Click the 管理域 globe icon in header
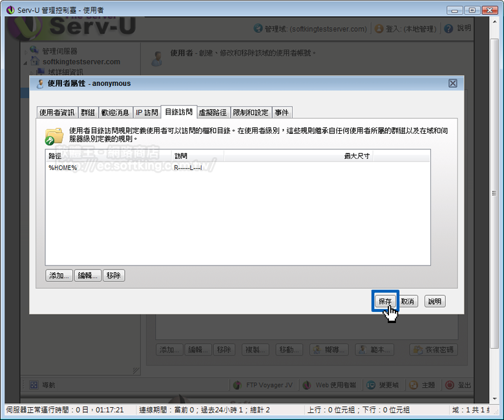 click(258, 29)
